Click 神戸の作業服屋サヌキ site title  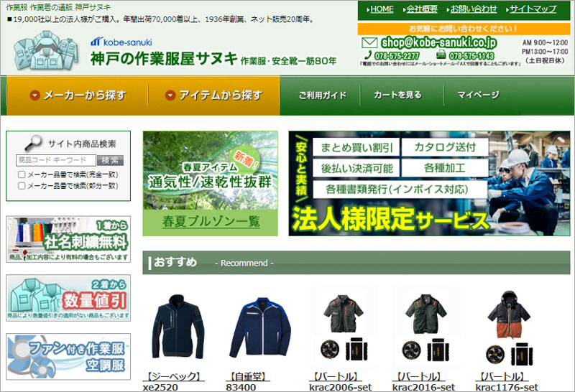click(x=164, y=58)
